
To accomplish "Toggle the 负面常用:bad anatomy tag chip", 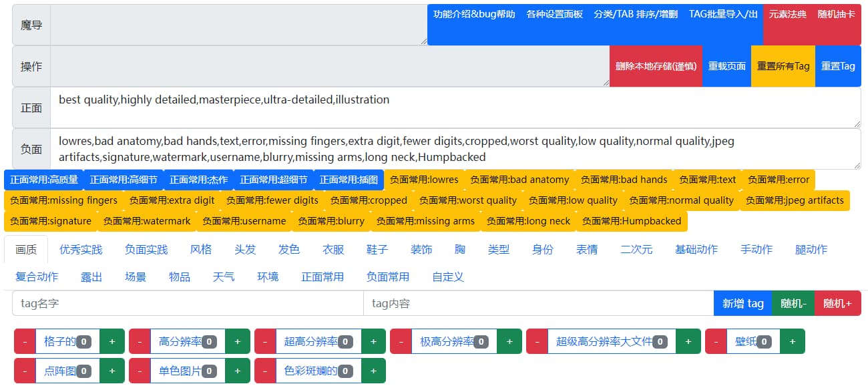I will (519, 180).
